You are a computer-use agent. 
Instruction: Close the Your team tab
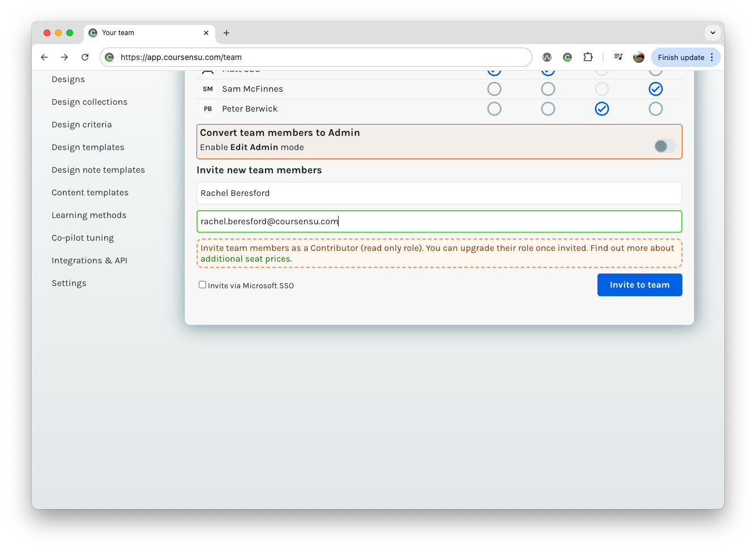[x=206, y=33]
